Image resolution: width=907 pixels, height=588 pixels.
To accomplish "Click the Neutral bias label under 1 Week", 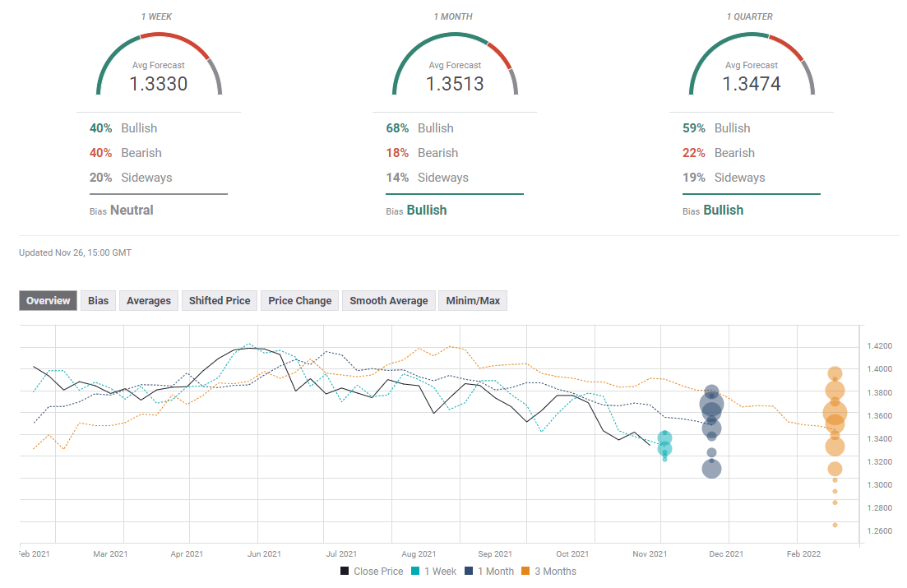I will pos(132,211).
